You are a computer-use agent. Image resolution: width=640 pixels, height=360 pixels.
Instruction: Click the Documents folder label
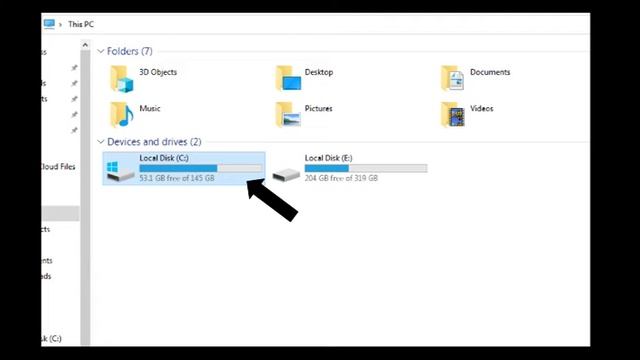[490, 72]
